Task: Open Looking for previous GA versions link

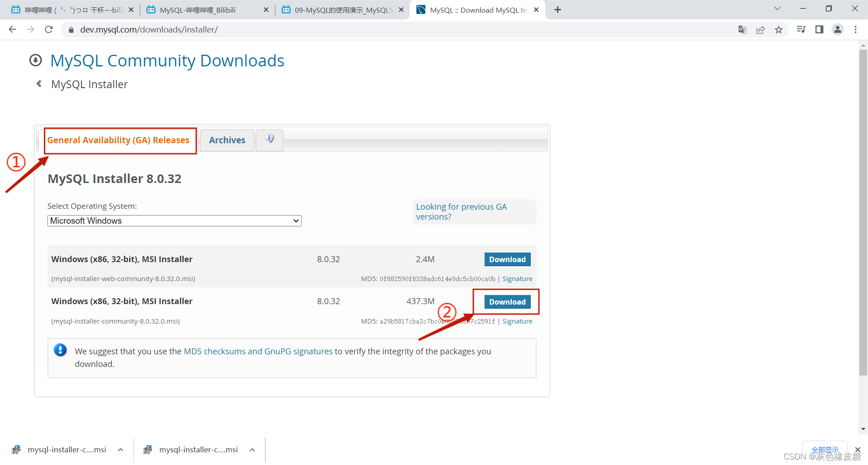Action: pos(462,211)
